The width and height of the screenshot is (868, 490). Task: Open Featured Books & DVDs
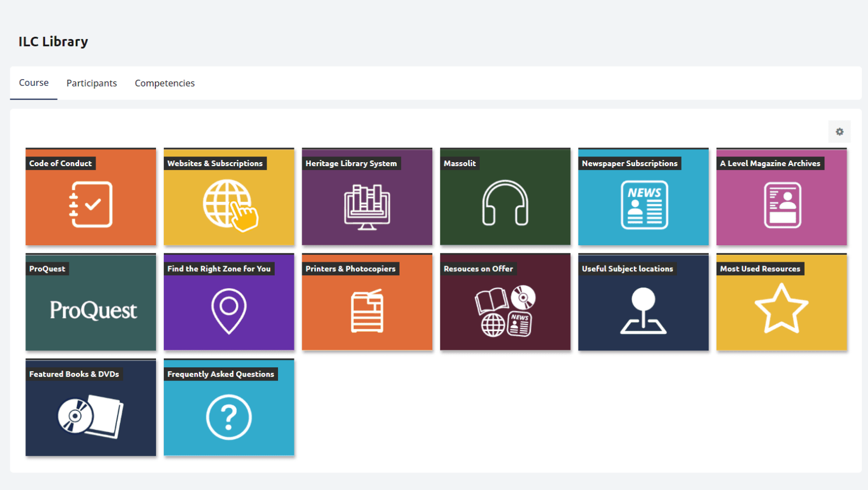point(90,407)
